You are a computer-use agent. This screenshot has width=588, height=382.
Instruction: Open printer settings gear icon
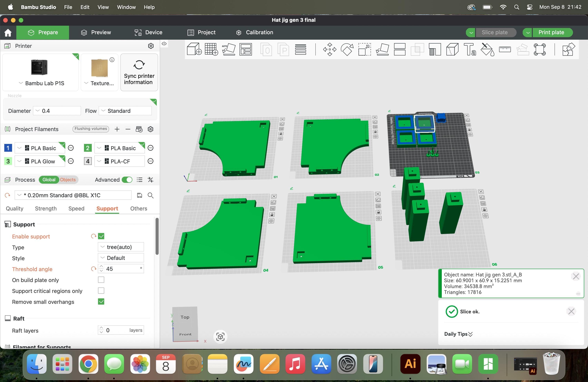tap(151, 46)
